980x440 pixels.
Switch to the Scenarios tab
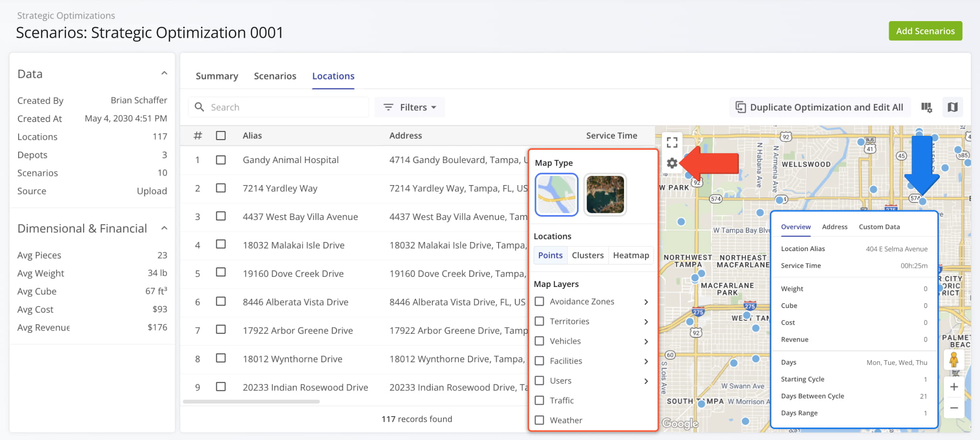275,76
